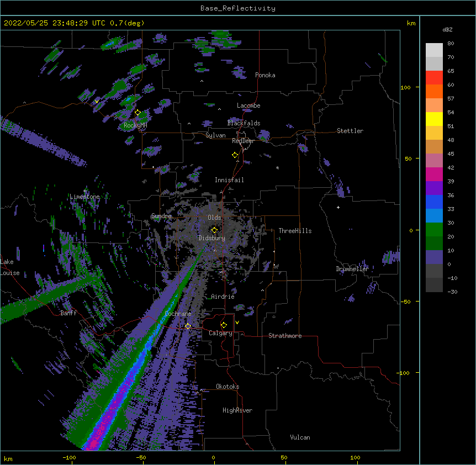Click the yellow diamond marker beside RockyMH
This screenshot has height=465, width=476.
137,113
